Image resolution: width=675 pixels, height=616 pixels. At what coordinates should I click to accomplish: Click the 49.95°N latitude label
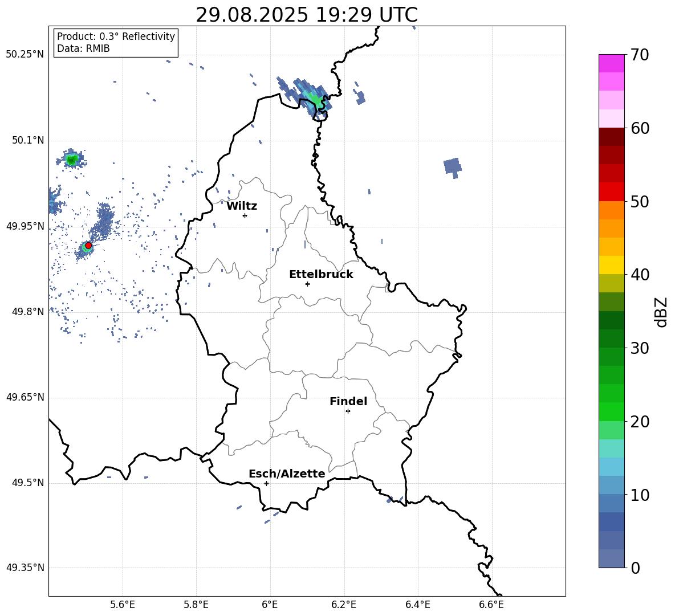click(x=25, y=226)
